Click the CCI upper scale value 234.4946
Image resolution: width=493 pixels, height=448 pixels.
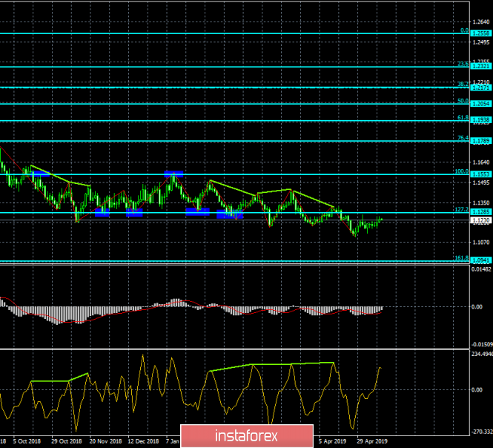pyautogui.click(x=482, y=355)
